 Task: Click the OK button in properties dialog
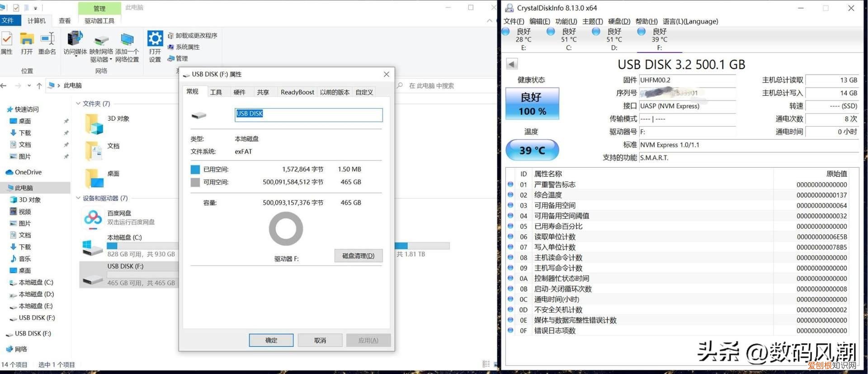pos(271,340)
